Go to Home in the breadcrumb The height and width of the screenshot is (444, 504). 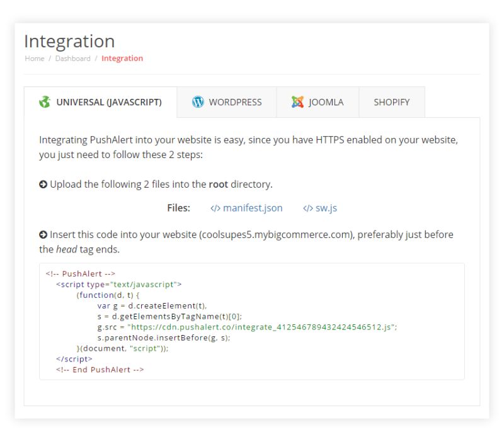(35, 59)
